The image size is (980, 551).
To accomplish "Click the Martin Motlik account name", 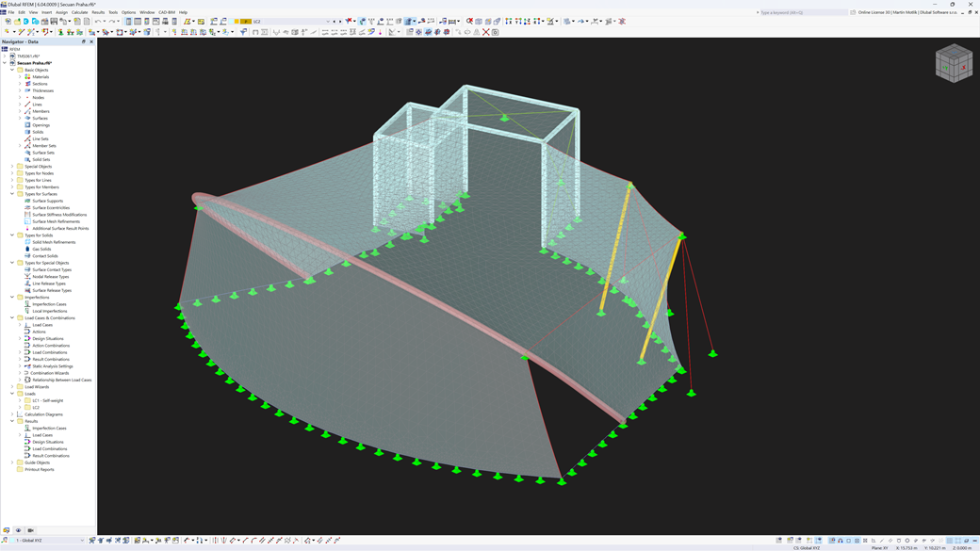I will 904,12.
